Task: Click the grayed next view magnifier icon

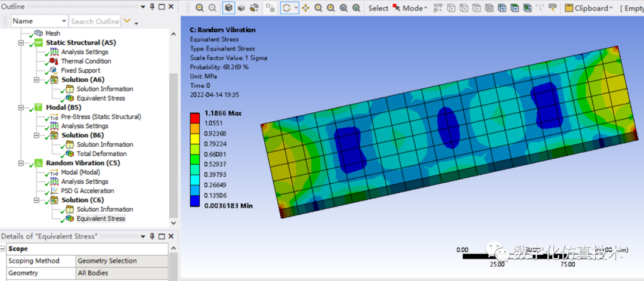Action: 212,8
